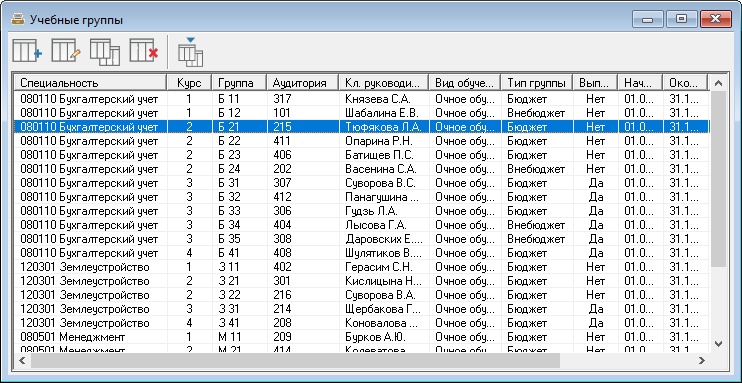Screen dimensions: 742x383
Task: Select group Б 23 cell
Action: (x=239, y=155)
